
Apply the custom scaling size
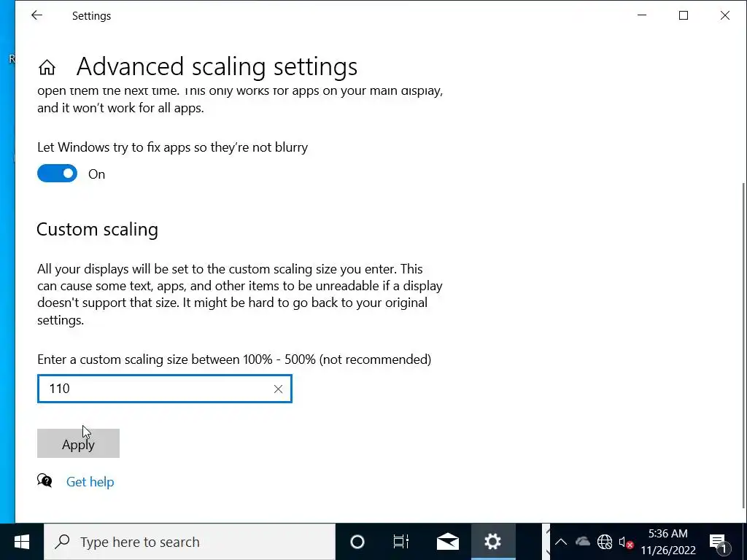(78, 443)
